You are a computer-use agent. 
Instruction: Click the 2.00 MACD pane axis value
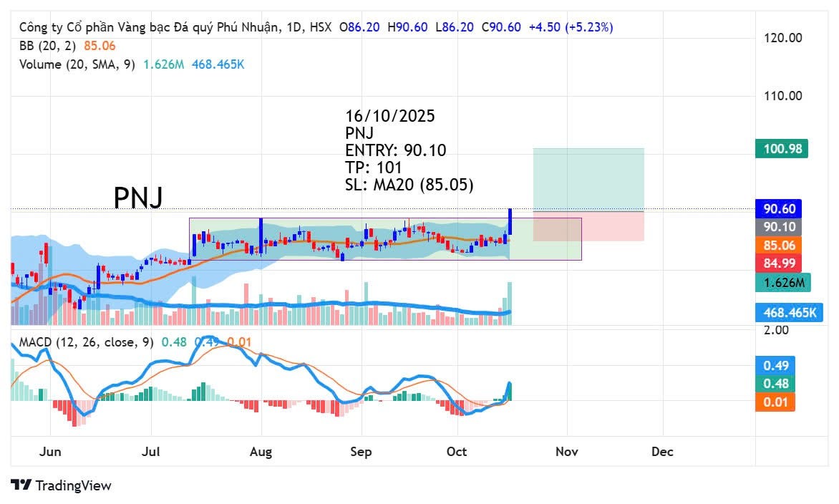click(x=777, y=330)
